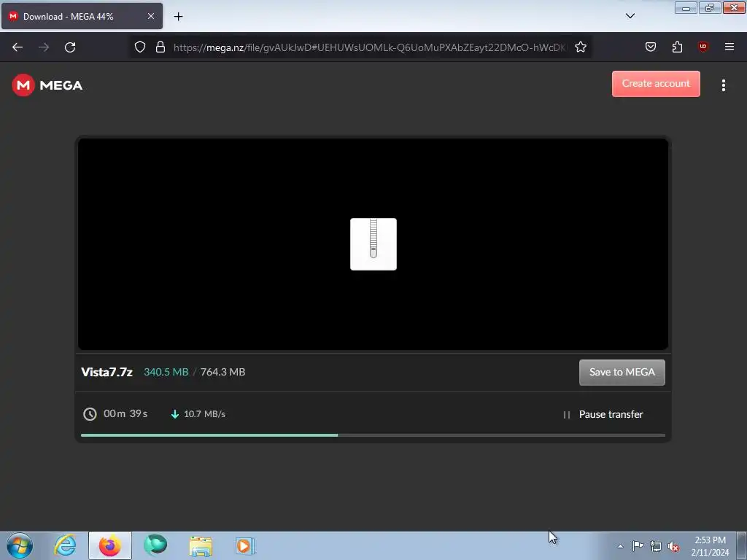Screen dimensions: 747x560
Task: Click the Create account button
Action: coord(656,84)
